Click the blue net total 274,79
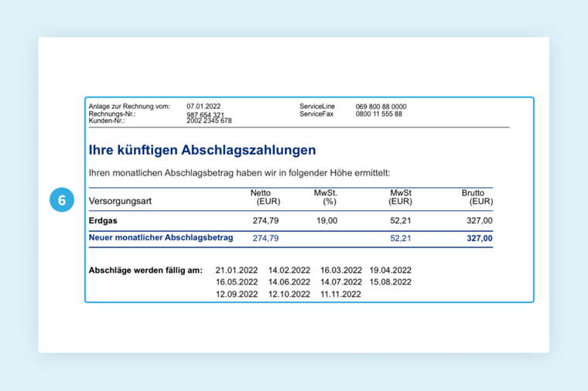Viewport: 588px width, 391px height. [265, 238]
